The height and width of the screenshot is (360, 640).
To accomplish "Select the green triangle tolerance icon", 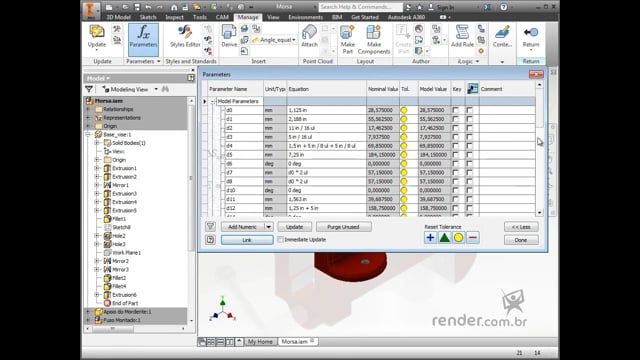I will (x=444, y=238).
